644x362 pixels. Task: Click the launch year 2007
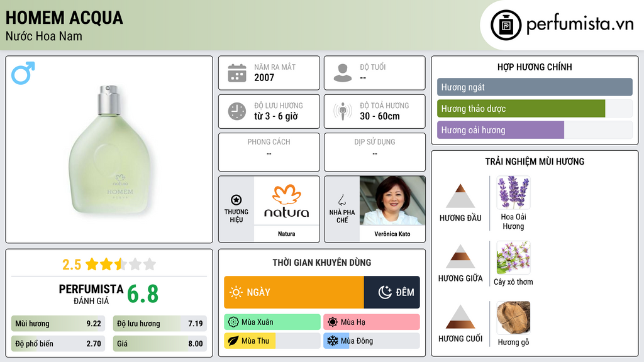264,77
